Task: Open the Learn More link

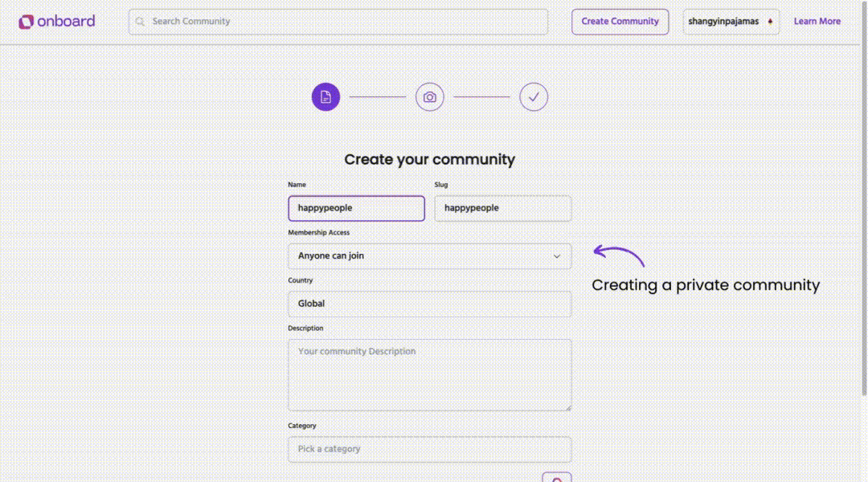Action: pos(817,22)
